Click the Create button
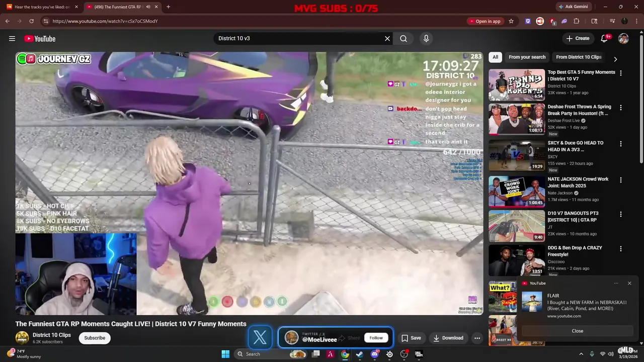Viewport: 644px width, 362px height. (578, 39)
